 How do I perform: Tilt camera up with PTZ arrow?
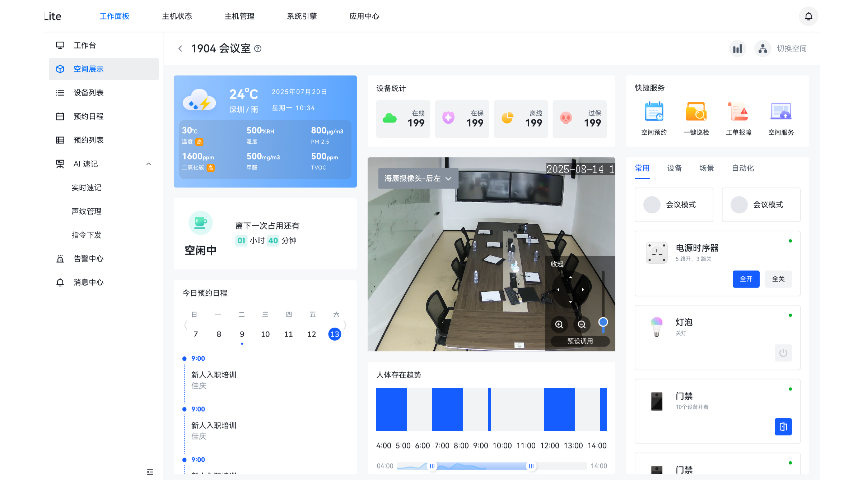point(570,277)
